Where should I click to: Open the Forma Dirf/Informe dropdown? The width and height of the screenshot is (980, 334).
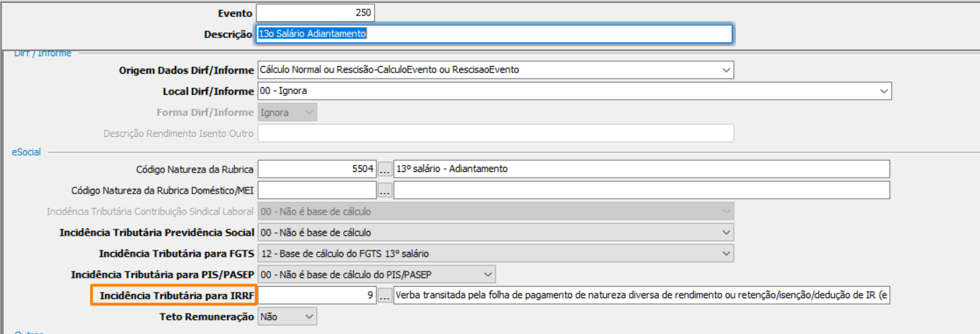coord(287,112)
